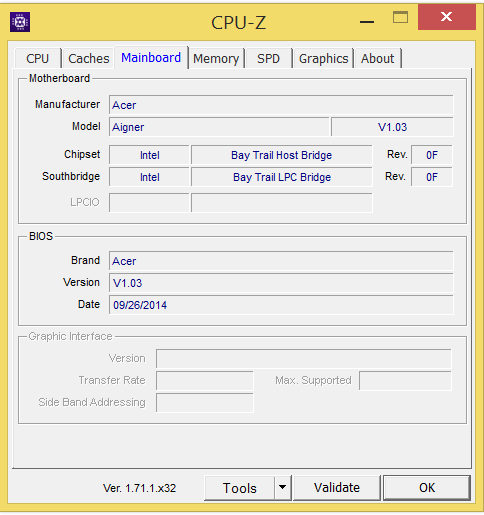Click the Southbridge vendor Intel field
Screen dimensions: 484x515
pyautogui.click(x=149, y=177)
